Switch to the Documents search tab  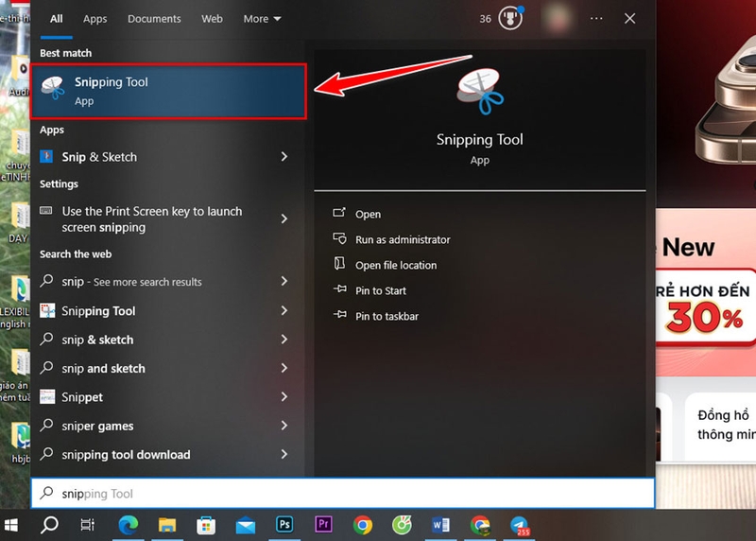154,19
